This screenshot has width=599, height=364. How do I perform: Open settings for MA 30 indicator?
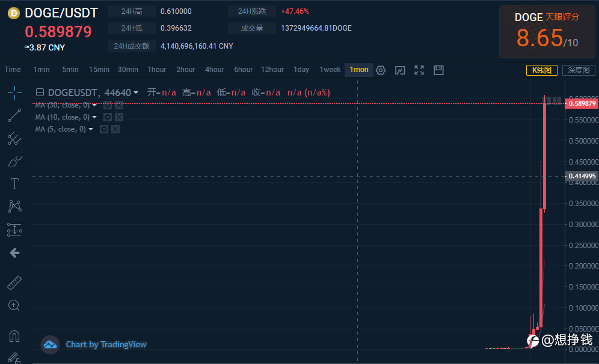pos(108,105)
